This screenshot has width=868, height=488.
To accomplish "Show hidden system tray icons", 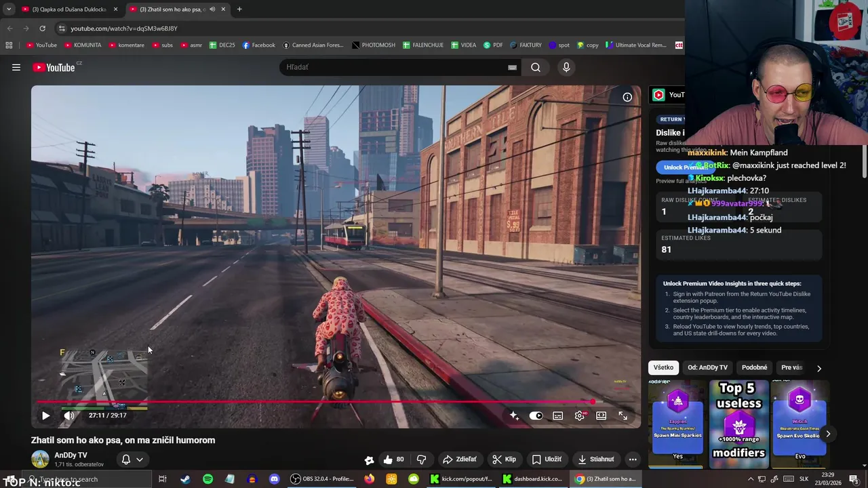I will point(751,479).
